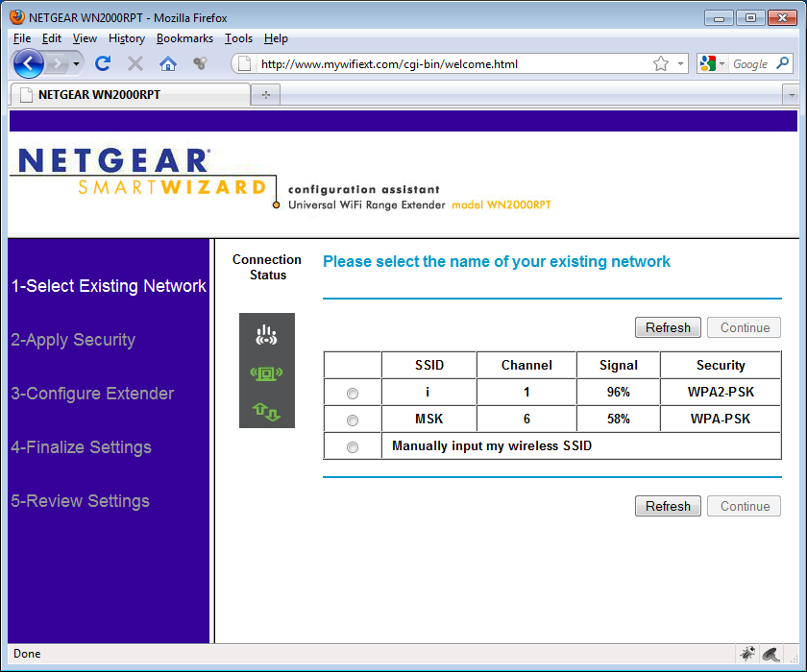Close the Firefox window

click(782, 18)
